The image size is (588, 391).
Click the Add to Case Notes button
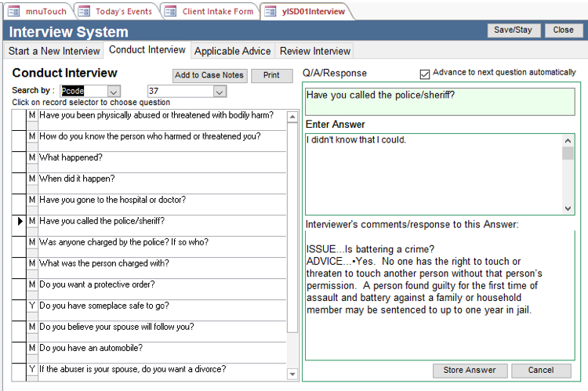tap(209, 76)
